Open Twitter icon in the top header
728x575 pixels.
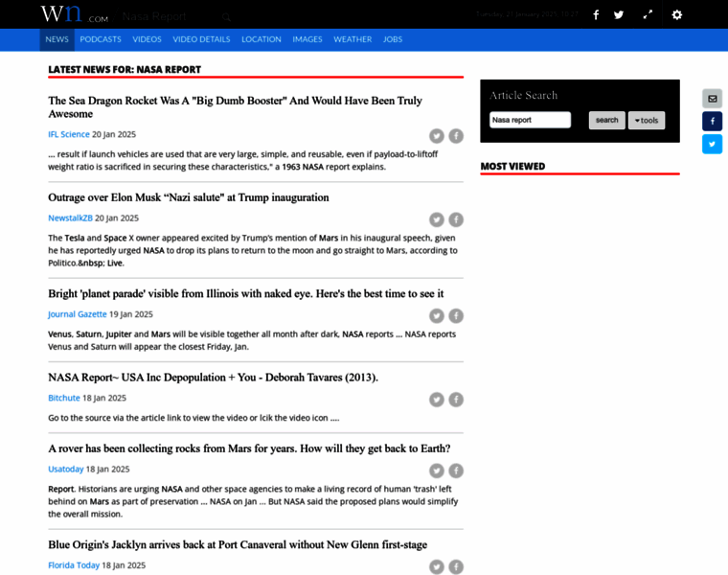tap(619, 15)
